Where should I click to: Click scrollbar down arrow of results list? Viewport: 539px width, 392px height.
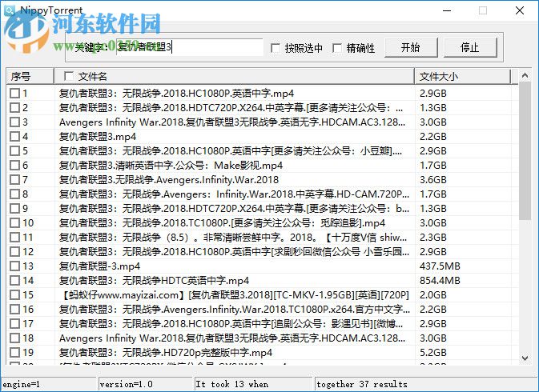pos(525,358)
